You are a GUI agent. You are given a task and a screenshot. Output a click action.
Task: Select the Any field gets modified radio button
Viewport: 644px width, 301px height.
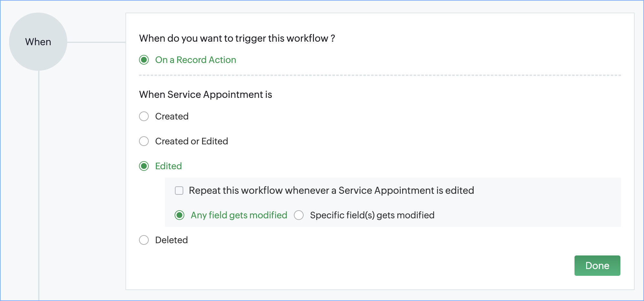[179, 215]
